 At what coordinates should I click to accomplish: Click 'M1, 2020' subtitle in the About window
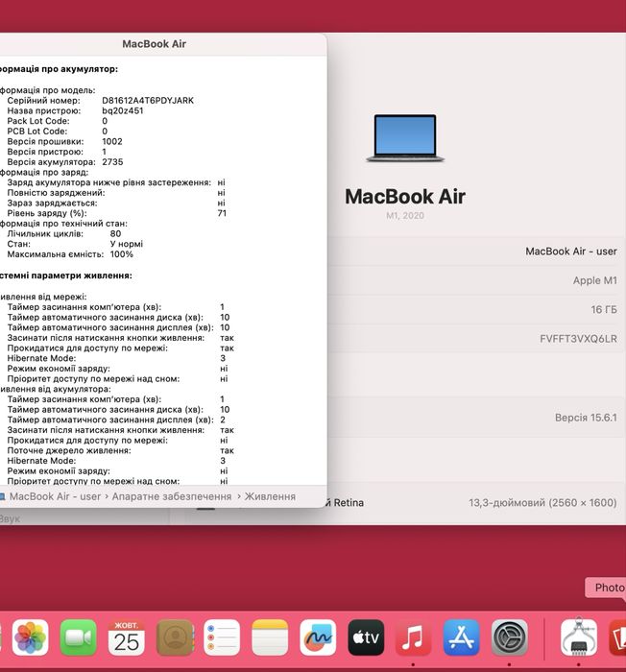405,216
